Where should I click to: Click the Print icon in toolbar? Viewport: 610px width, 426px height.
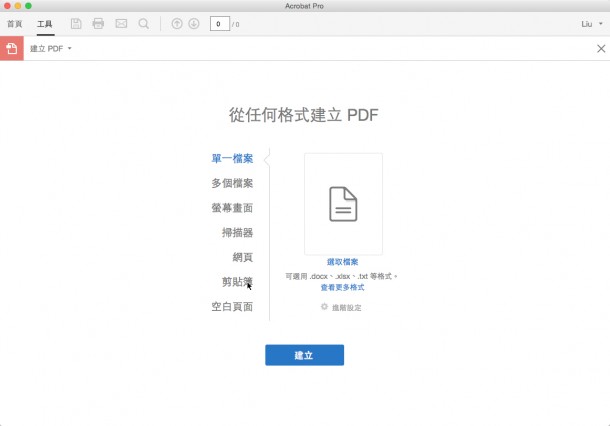pos(98,23)
